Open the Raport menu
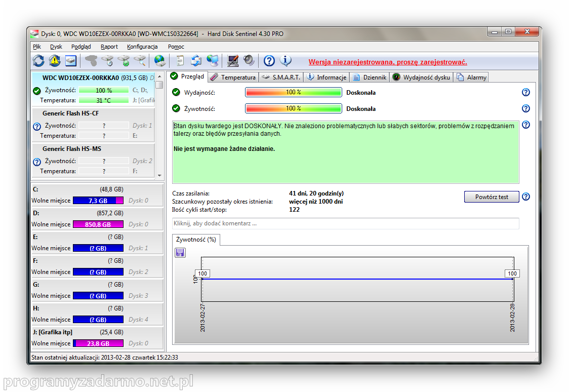The height and width of the screenshot is (392, 569). pyautogui.click(x=109, y=47)
